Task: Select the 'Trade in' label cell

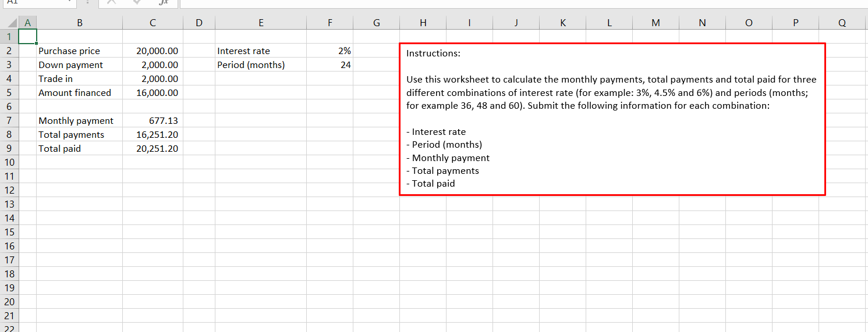Action: tap(80, 78)
